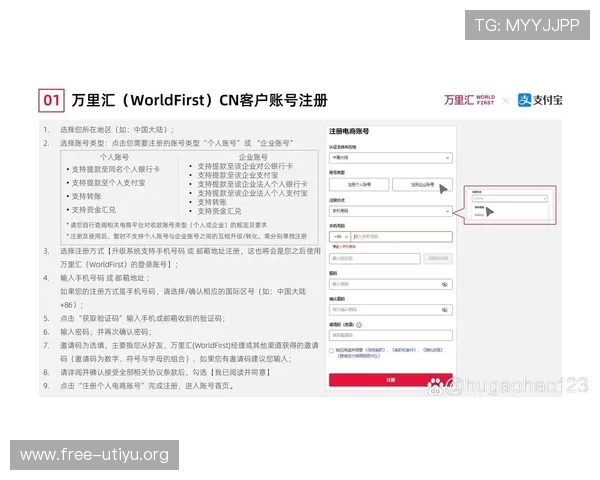Select step 6 text 输入密码，并再次确认密码
Viewport: 600px width, 480px height.
(x=106, y=332)
